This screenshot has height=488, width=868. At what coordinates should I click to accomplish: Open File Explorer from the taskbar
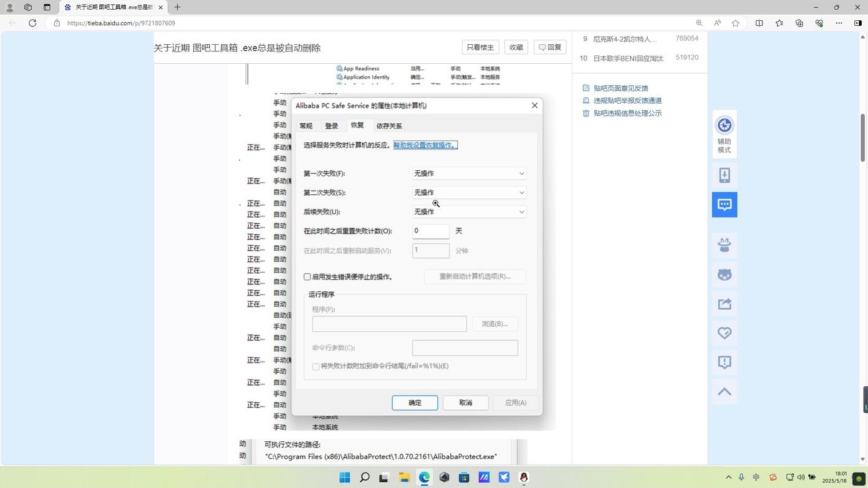pos(404,477)
